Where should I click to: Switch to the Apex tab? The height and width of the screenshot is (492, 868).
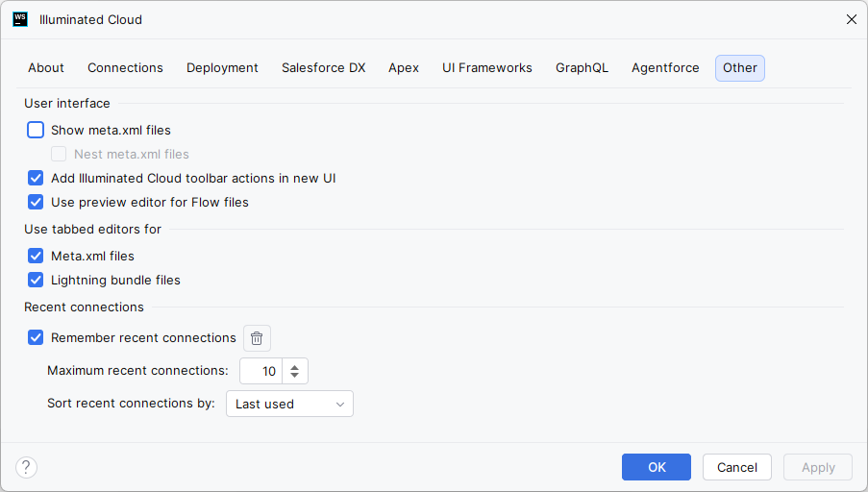pos(404,68)
